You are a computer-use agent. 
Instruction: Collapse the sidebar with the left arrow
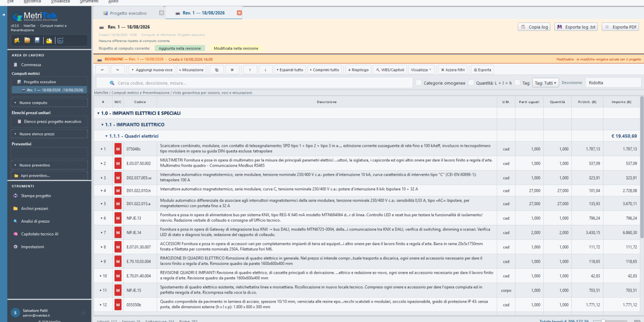[4, 15]
